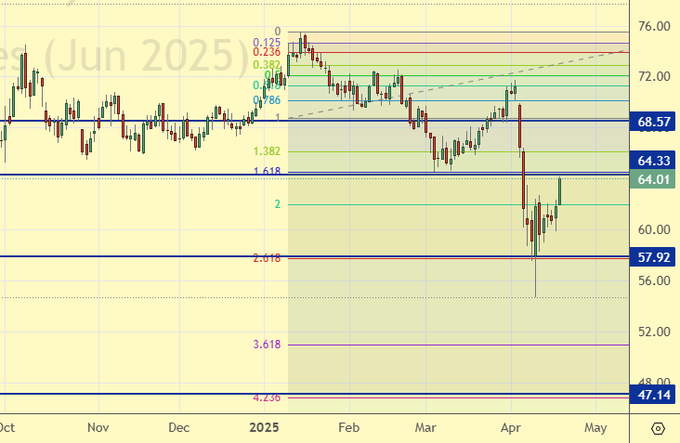Screen dimensions: 680x443
Task: Select Apr on the time axis
Action: [x=510, y=427]
